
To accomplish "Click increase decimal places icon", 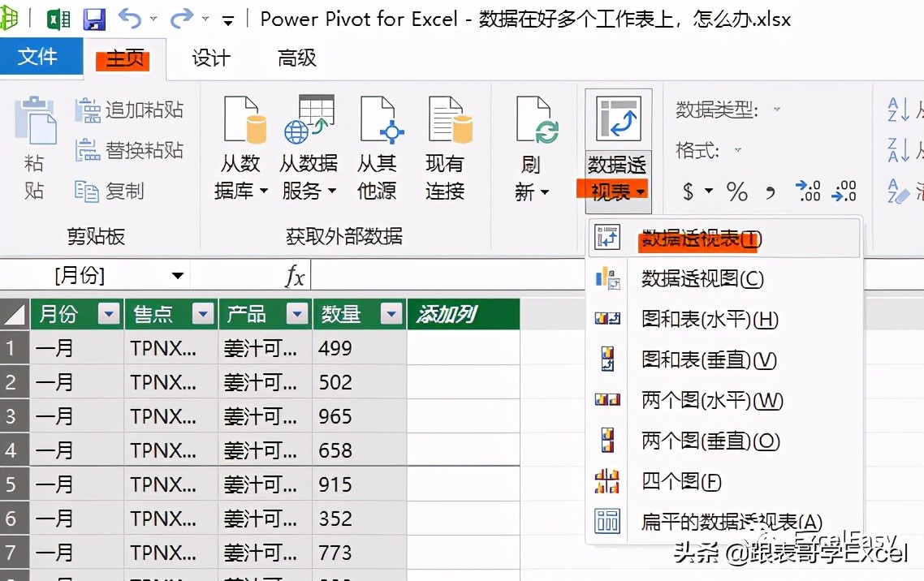I will tap(807, 191).
